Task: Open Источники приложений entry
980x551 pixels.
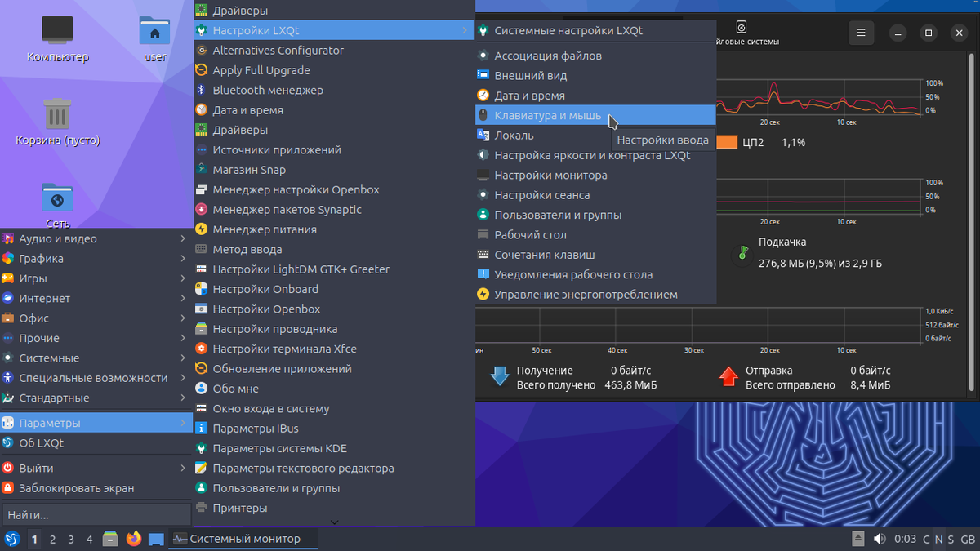Action: tap(334, 150)
